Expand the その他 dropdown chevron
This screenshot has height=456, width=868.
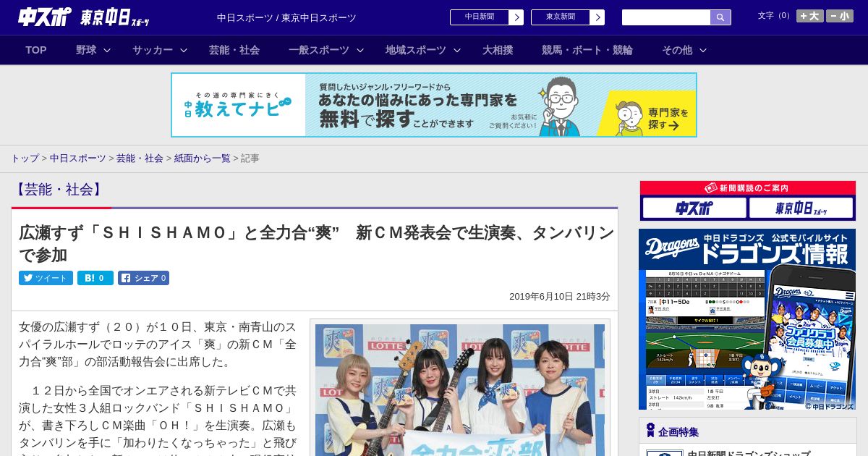703,51
